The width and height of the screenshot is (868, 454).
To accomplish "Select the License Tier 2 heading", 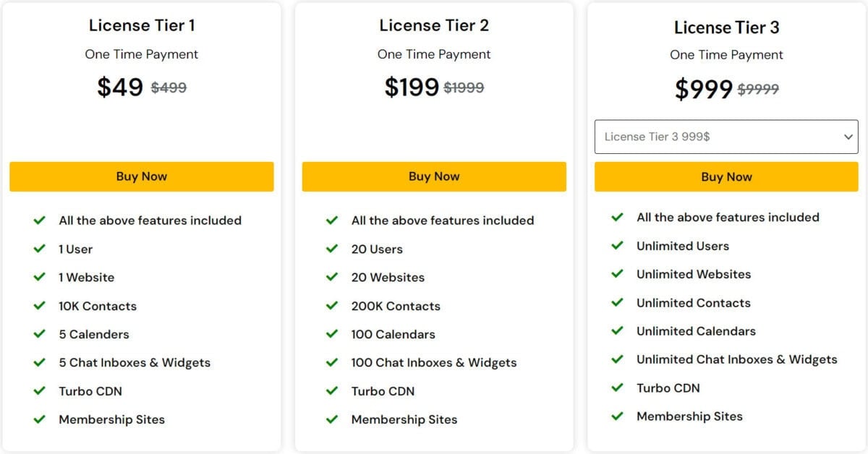I will tap(434, 25).
